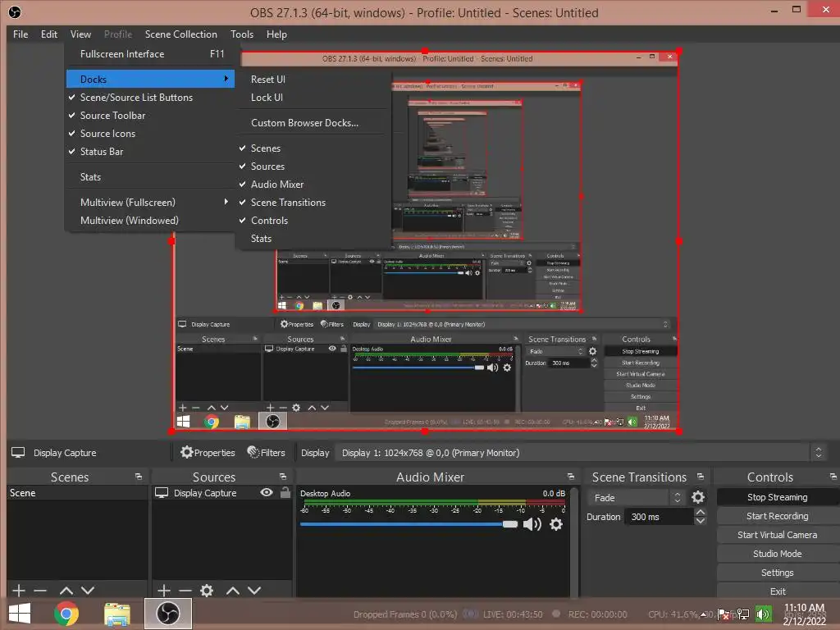Screen dimensions: 840x630
Task: Open Fade transition dropdown
Action: coord(636,498)
